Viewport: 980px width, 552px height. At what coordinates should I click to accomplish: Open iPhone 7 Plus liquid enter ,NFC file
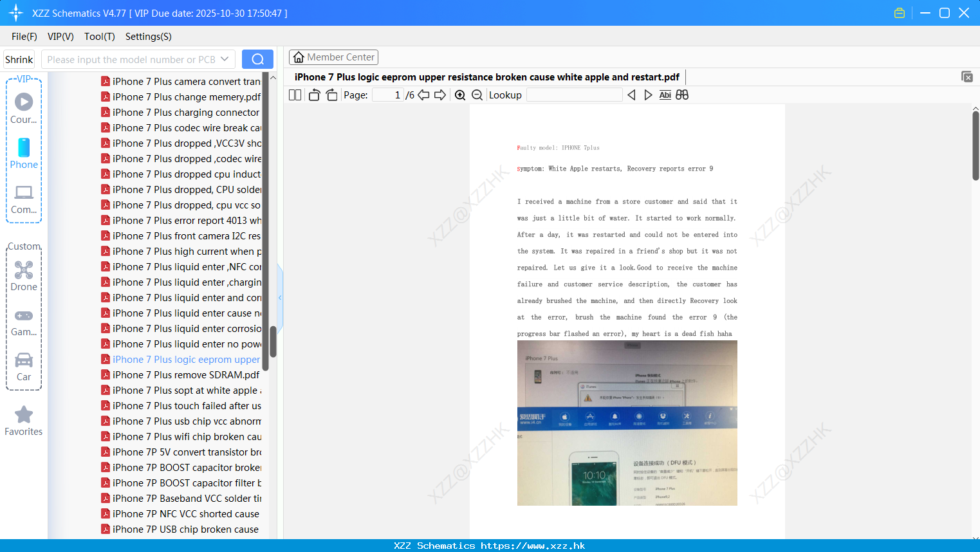[x=181, y=267]
